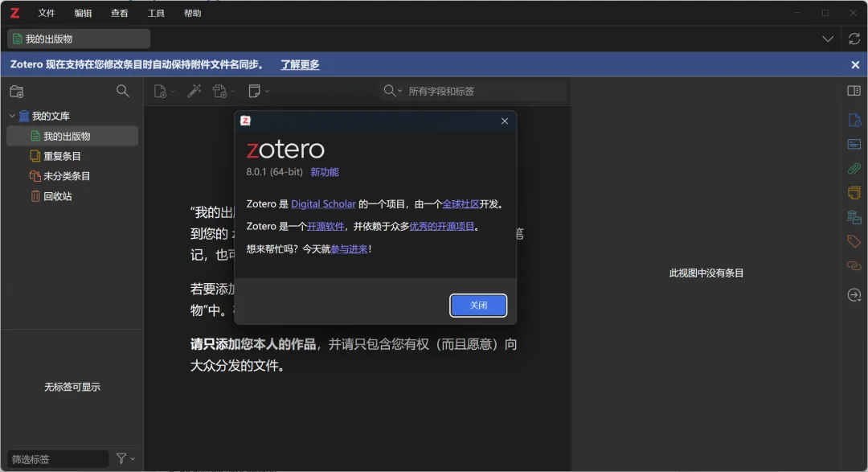Collapse the 我的文库 tree
Image resolution: width=868 pixels, height=472 pixels.
(x=12, y=116)
